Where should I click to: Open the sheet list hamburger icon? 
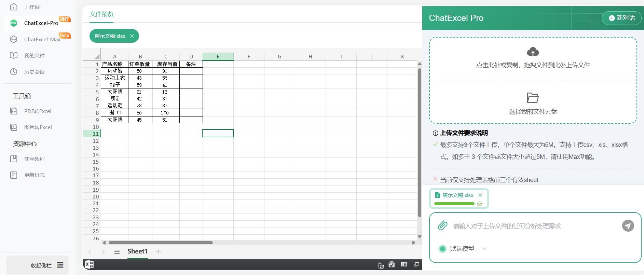click(117, 252)
